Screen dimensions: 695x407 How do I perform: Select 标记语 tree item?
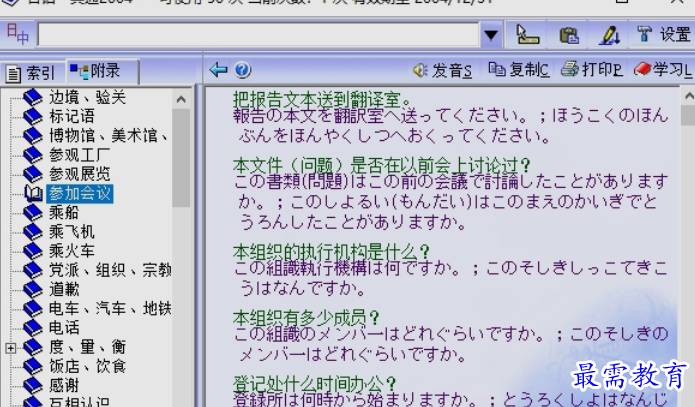[x=72, y=116]
